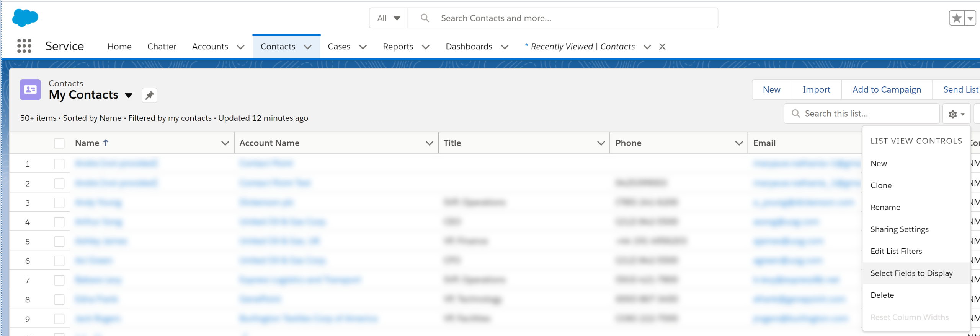This screenshot has height=336, width=980.
Task: Click the Salesforce cloud logo
Action: [25, 18]
